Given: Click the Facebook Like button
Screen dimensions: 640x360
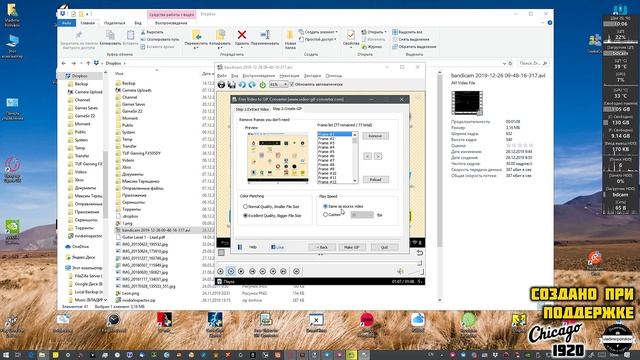Looking at the screenshot, I should pyautogui.click(x=278, y=247).
